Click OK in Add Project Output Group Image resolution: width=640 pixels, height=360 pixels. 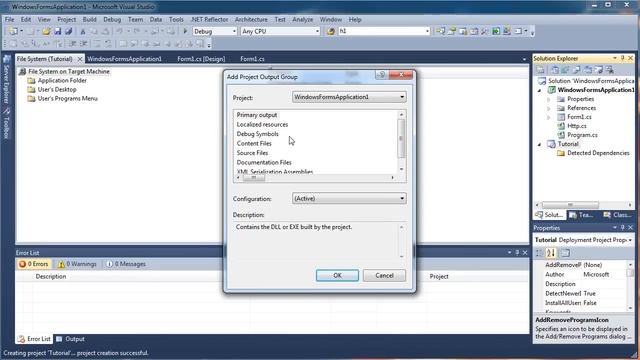(337, 276)
